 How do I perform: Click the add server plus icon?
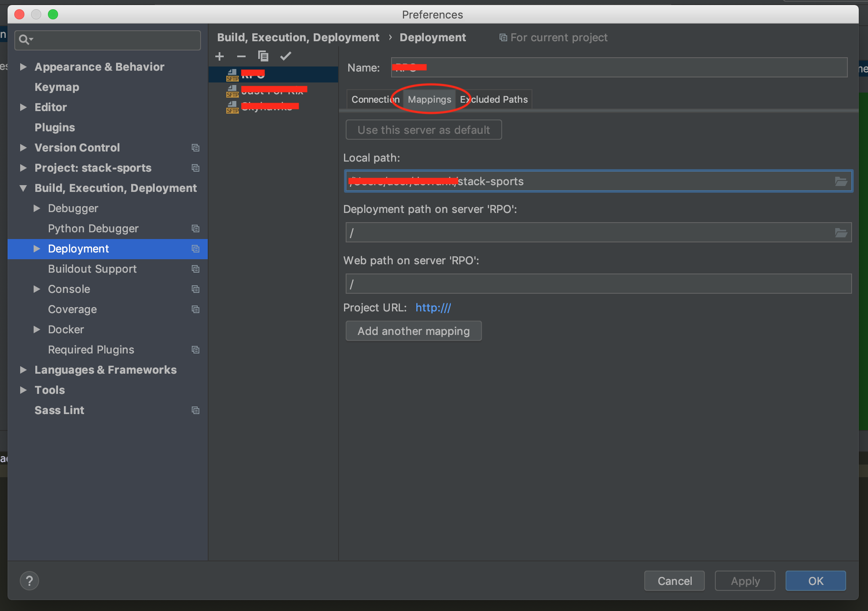pos(220,56)
